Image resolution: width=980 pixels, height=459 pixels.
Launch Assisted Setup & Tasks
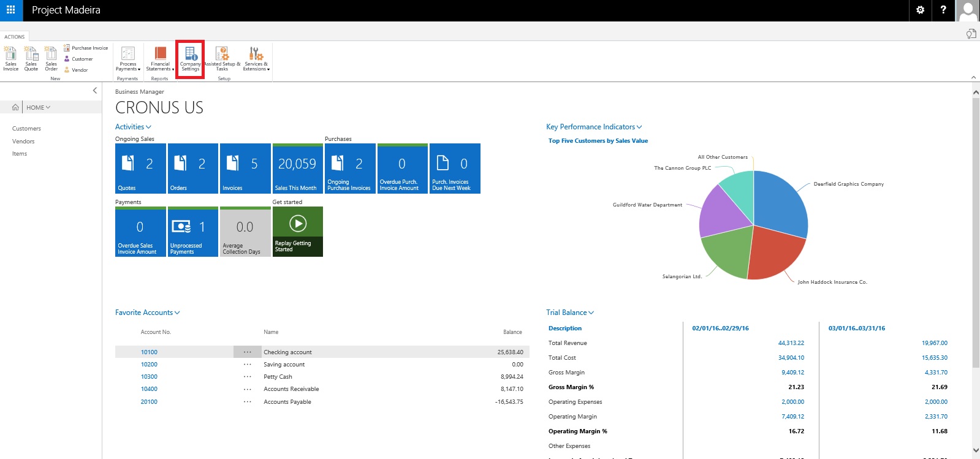click(x=222, y=59)
